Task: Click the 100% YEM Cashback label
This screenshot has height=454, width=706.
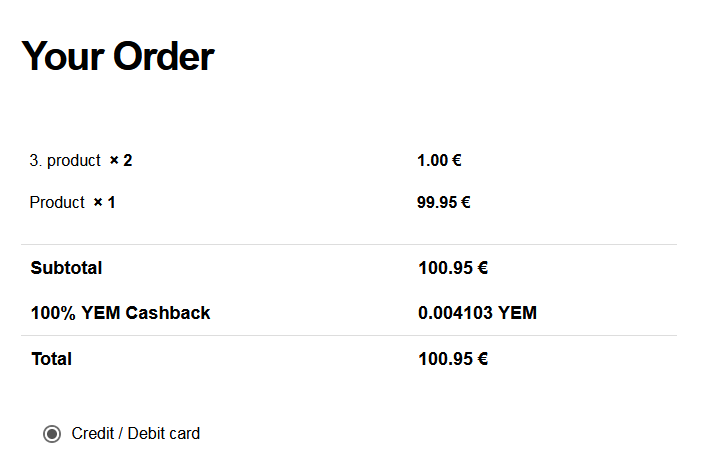Action: (x=120, y=313)
